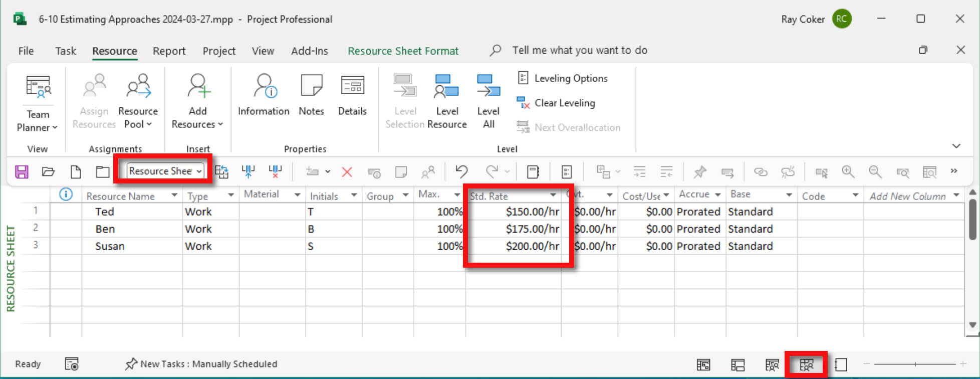Click zoom slider minus button

click(867, 364)
